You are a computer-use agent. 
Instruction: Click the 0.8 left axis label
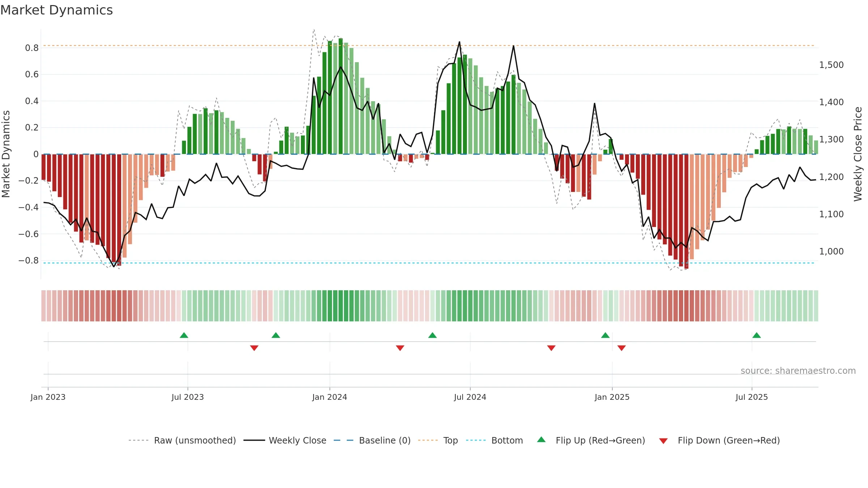(32, 48)
